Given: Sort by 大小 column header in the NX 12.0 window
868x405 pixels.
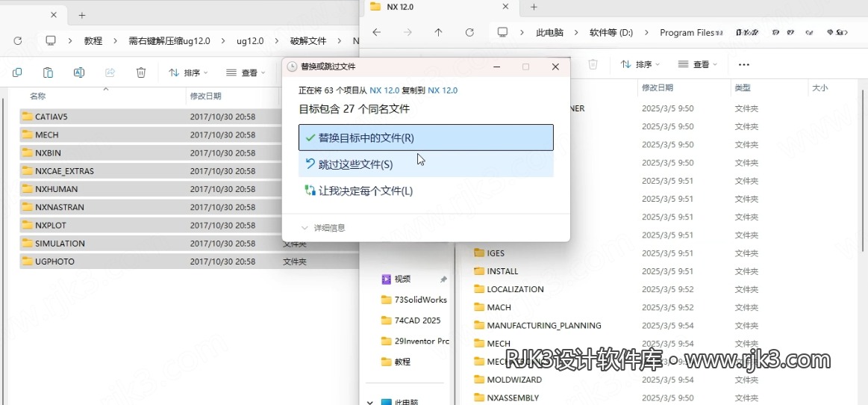Looking at the screenshot, I should tap(819, 87).
